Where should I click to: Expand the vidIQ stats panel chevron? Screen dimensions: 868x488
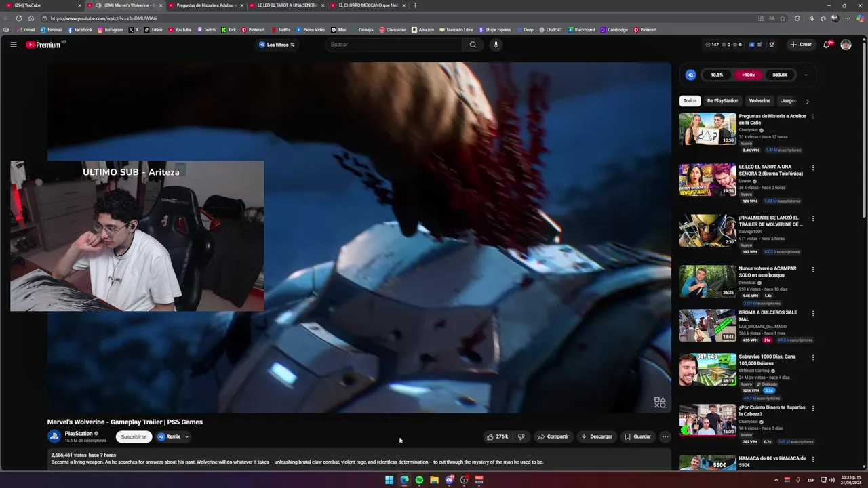pyautogui.click(x=806, y=75)
